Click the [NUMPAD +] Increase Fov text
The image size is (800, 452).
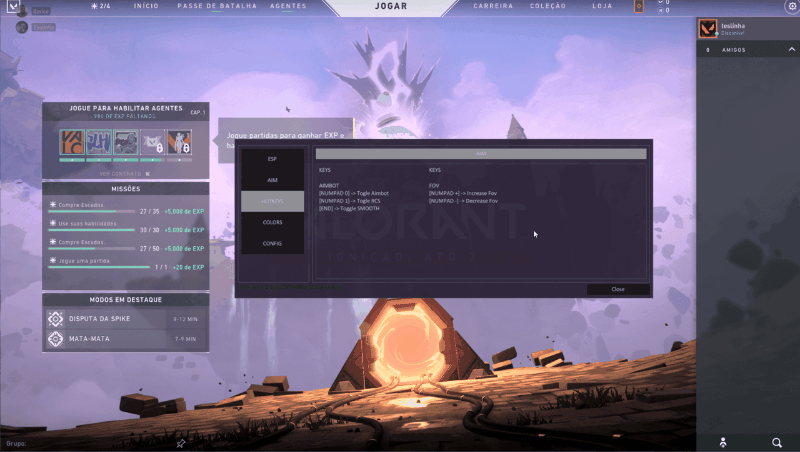coord(463,193)
